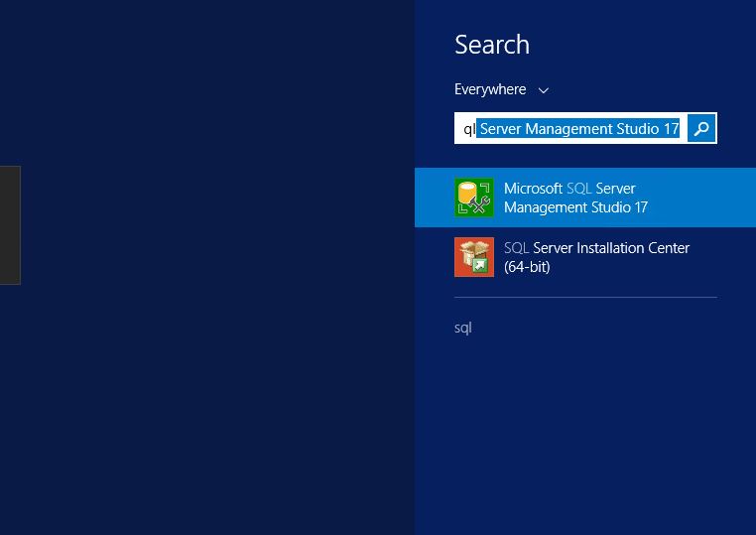Select Microsoft SQL Server Management Studio 17 result
Screen dimensions: 756x535
point(585,198)
